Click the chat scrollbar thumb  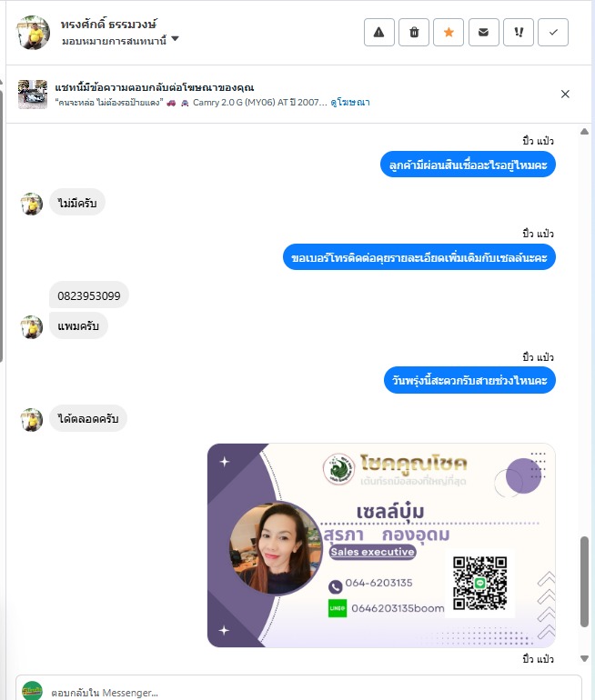click(x=584, y=582)
